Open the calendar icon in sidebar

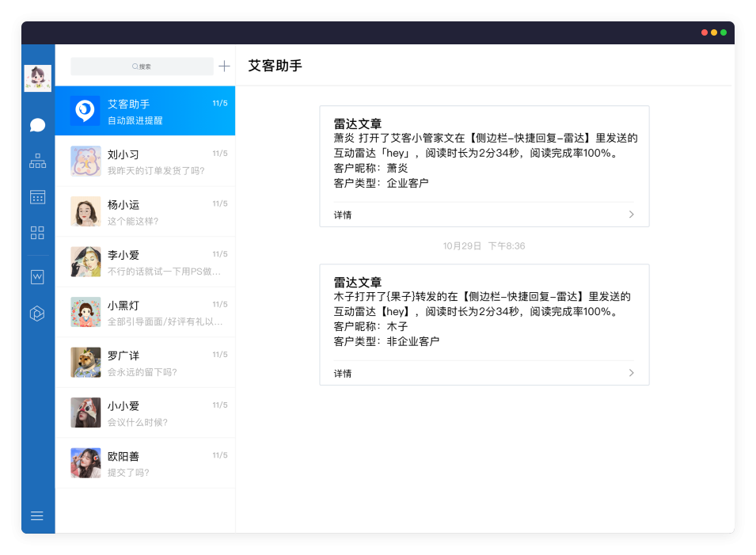(x=37, y=197)
